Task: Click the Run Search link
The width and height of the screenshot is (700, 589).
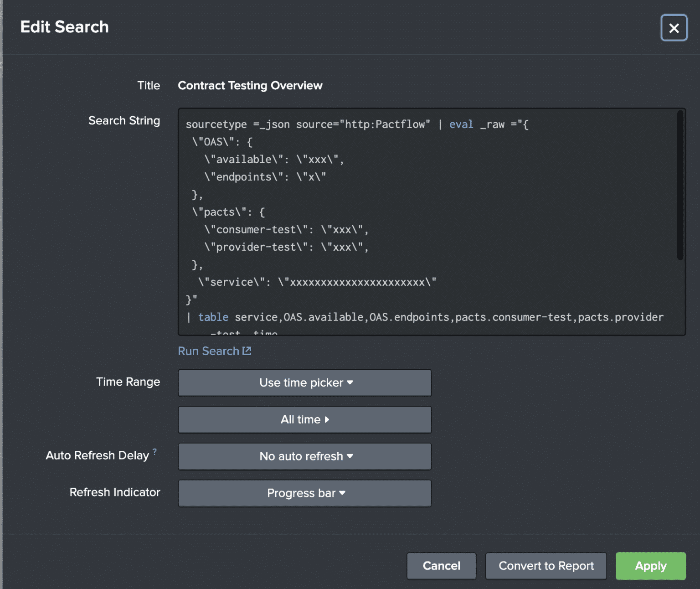Action: click(x=209, y=351)
